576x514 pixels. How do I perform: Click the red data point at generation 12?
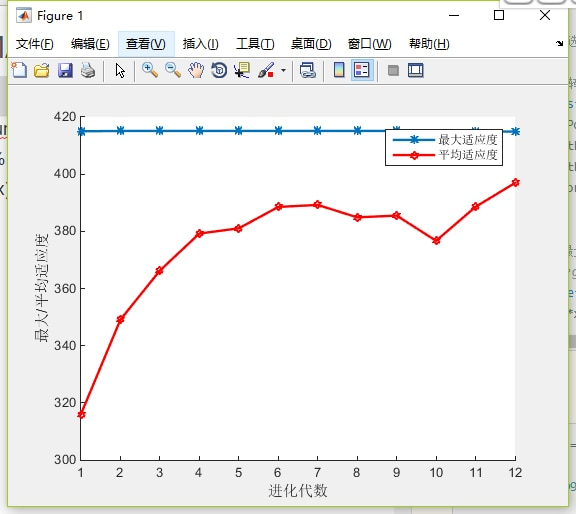click(x=515, y=182)
